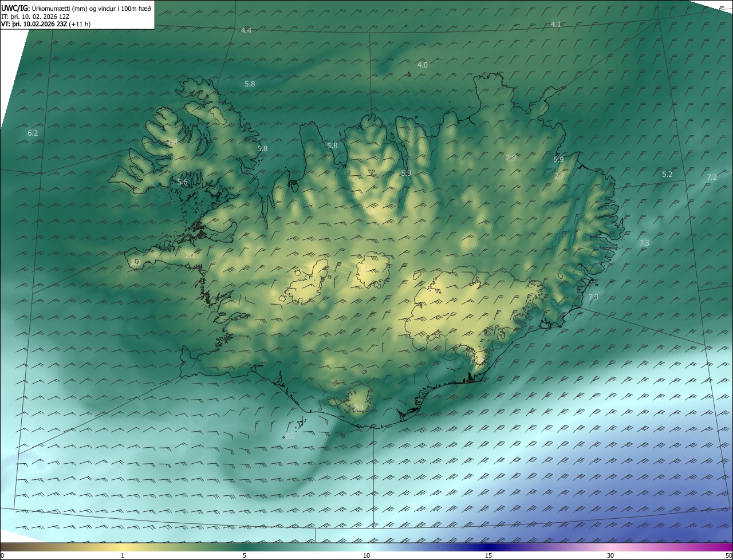This screenshot has width=733, height=560.
Task: Click the initial time line "IT: þri. 10. 02. 2026 12Z"
Action: [x=36, y=16]
